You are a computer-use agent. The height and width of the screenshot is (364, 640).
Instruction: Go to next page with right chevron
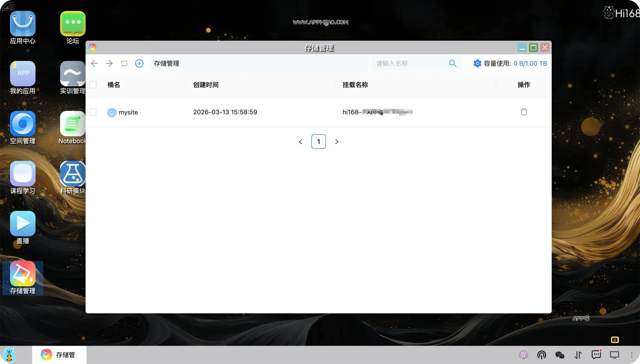click(x=337, y=142)
